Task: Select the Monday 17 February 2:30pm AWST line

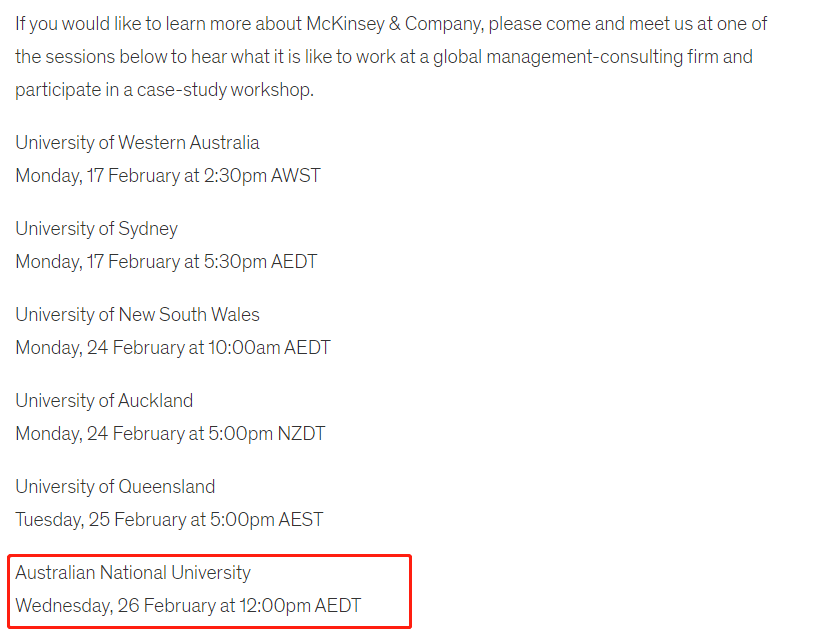Action: click(x=168, y=176)
